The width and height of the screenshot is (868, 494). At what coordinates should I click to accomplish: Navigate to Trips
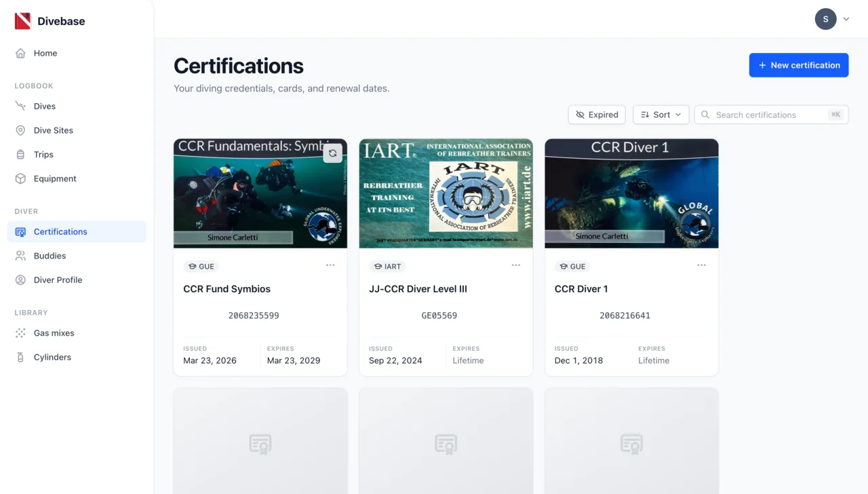pos(77,154)
